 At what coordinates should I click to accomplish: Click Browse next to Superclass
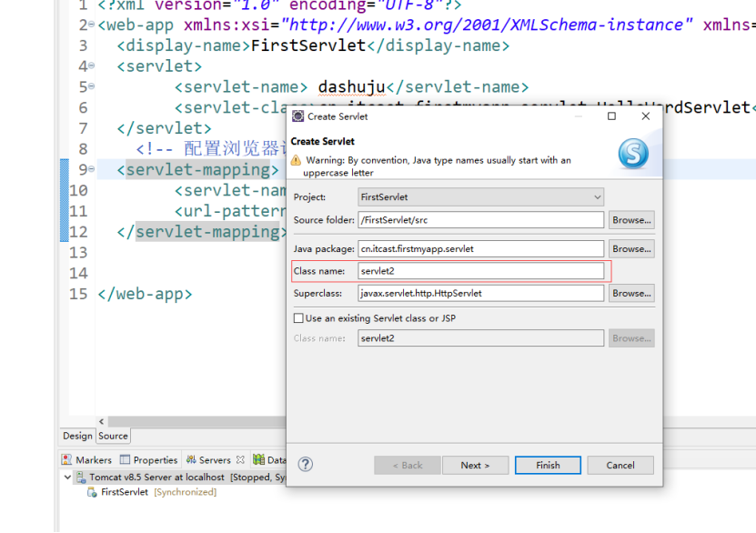tap(631, 293)
